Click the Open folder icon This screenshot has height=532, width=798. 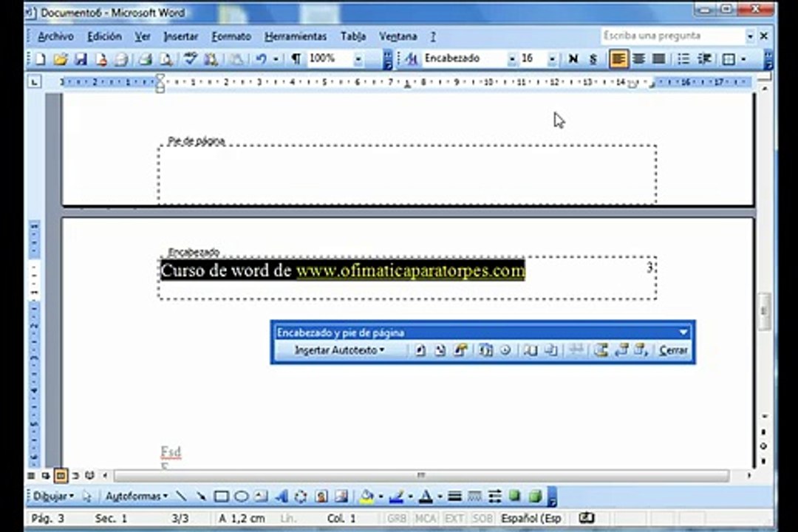coord(61,59)
